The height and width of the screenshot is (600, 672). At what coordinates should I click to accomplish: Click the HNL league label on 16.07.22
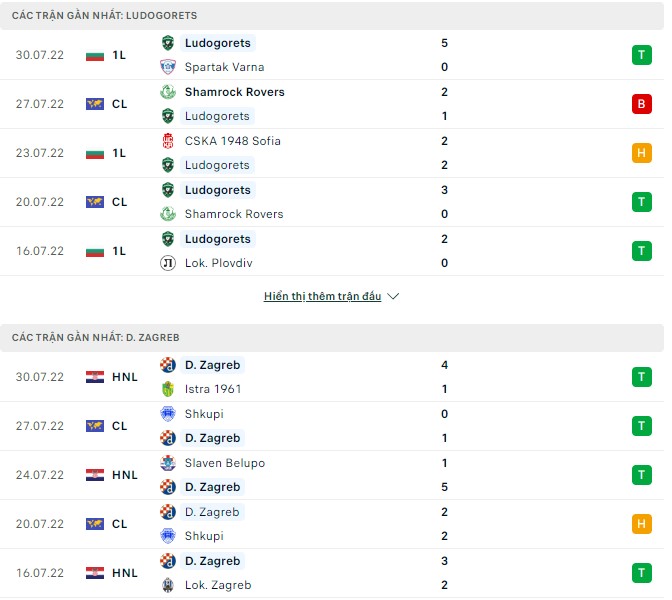124,573
